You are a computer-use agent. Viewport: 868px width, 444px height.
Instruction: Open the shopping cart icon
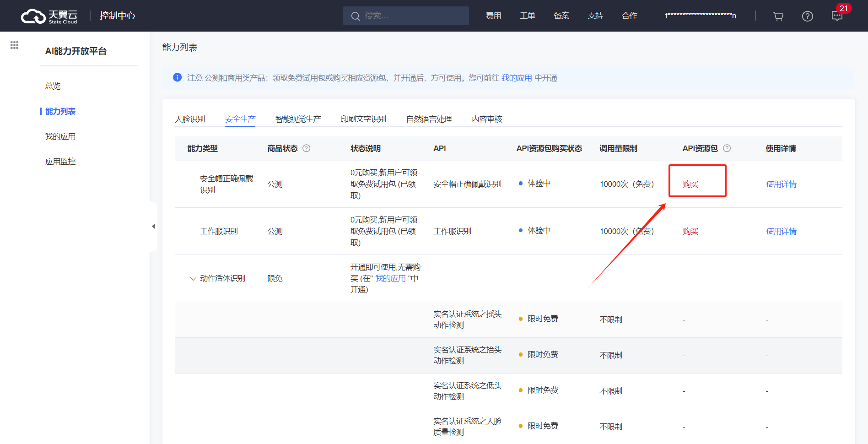point(778,16)
